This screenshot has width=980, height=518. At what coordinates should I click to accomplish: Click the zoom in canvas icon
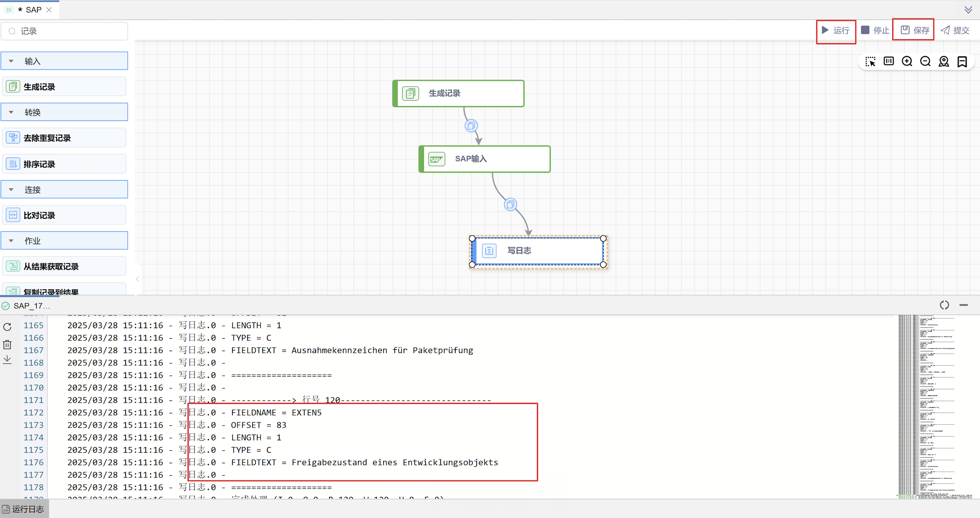pos(907,61)
